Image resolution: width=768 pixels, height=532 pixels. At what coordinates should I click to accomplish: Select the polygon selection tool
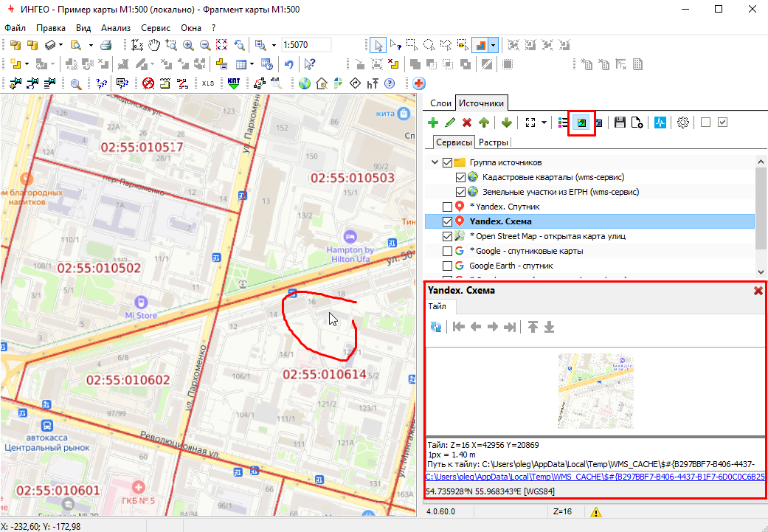coord(446,45)
